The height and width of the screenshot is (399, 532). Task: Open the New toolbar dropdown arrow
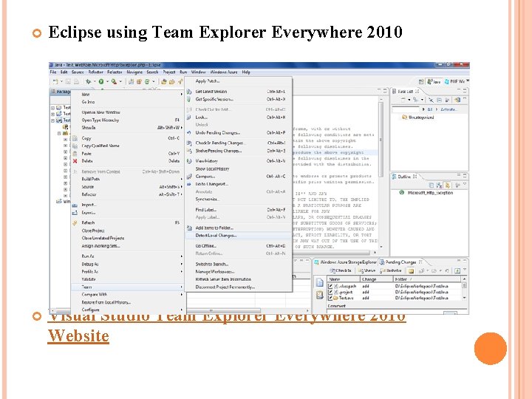pos(61,82)
